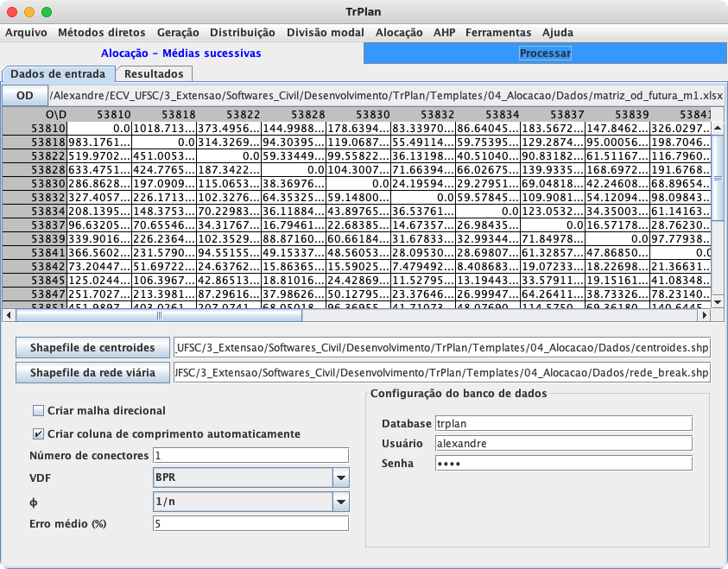Open the Distribuição menu
728x569 pixels.
[243, 33]
